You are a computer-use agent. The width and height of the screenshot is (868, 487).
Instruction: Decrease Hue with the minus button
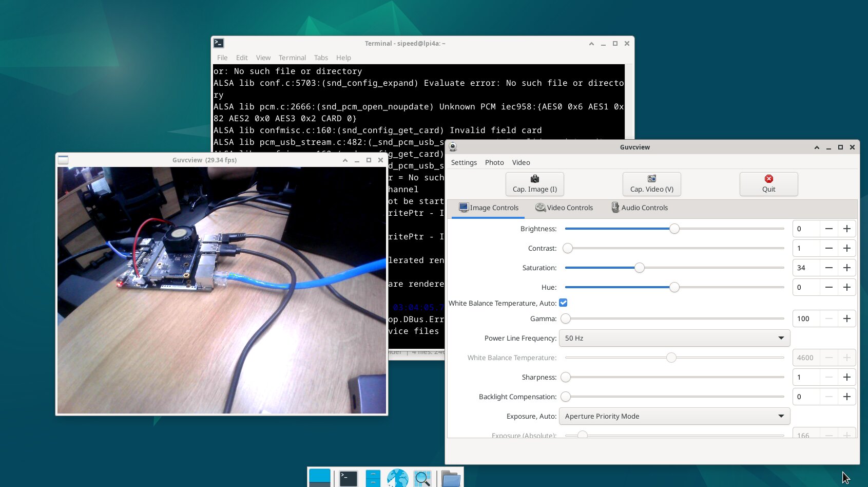click(829, 287)
